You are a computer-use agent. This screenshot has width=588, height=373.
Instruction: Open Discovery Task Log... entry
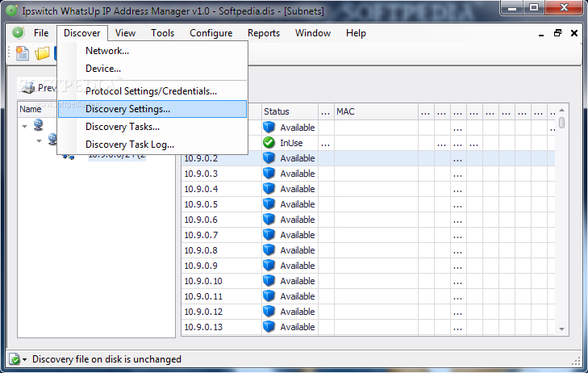pyautogui.click(x=152, y=145)
